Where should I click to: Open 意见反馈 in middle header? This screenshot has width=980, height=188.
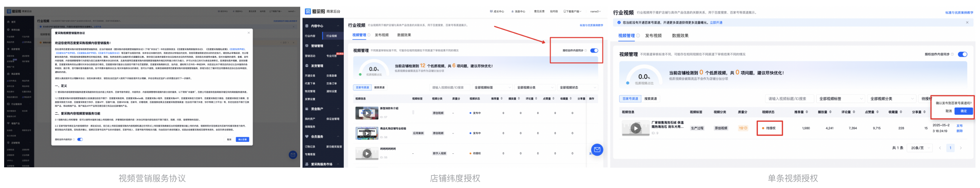539,11
